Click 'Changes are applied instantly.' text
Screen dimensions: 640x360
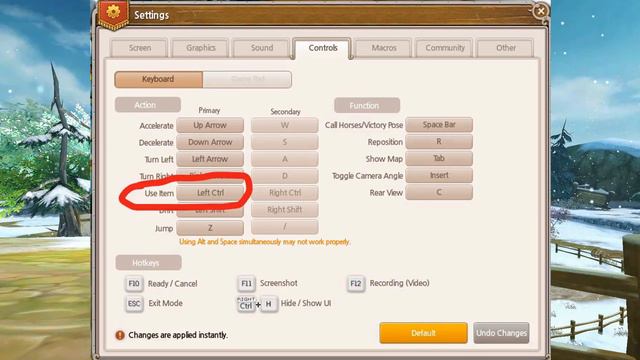click(x=178, y=335)
